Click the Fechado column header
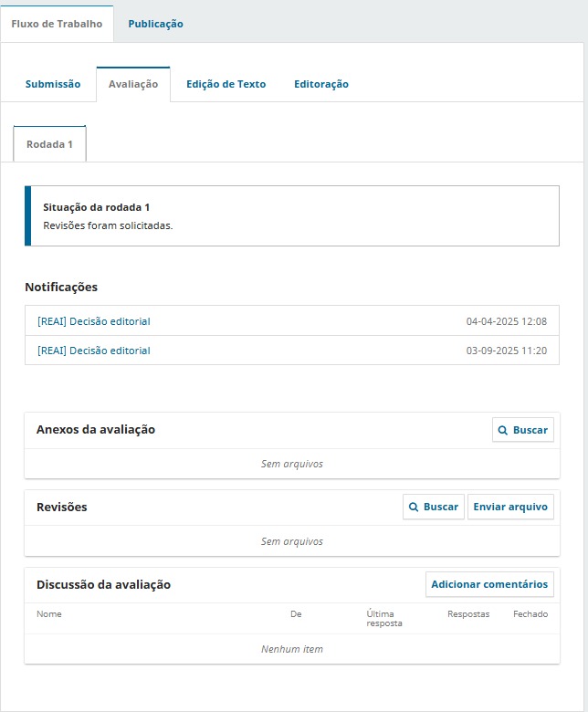 (x=530, y=614)
